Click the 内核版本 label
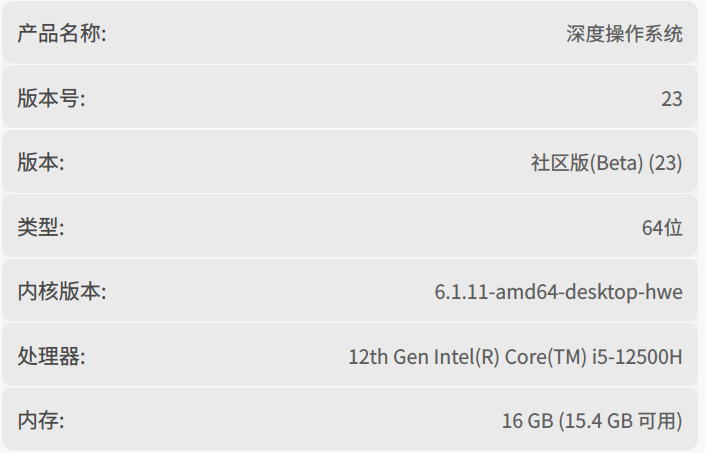The height and width of the screenshot is (453, 705). 62,291
